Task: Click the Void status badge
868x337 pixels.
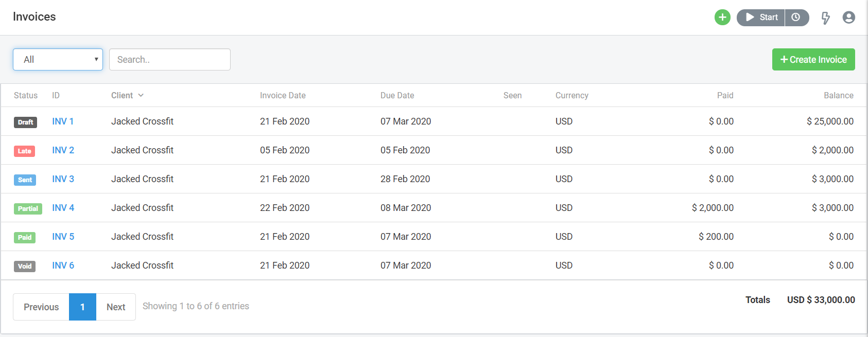Action: pyautogui.click(x=25, y=267)
